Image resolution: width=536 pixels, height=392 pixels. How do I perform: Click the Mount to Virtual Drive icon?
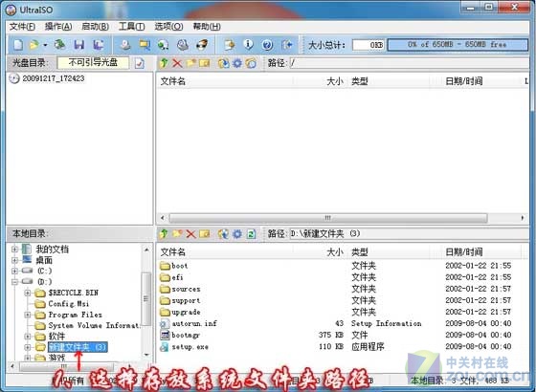[183, 44]
